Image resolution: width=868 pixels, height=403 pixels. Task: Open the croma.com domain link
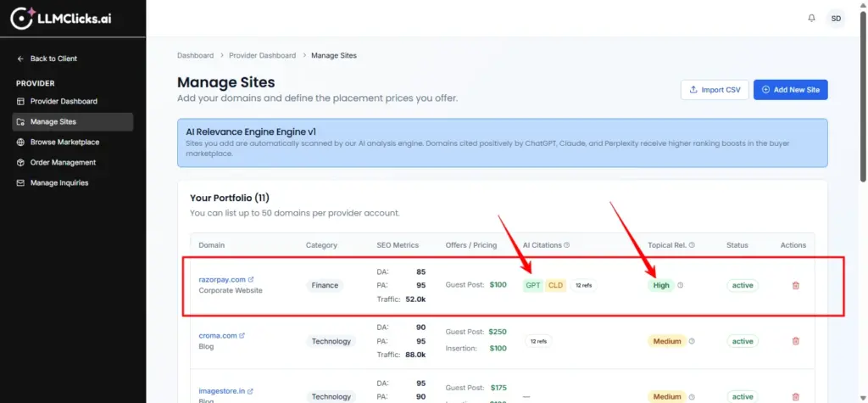coord(217,335)
